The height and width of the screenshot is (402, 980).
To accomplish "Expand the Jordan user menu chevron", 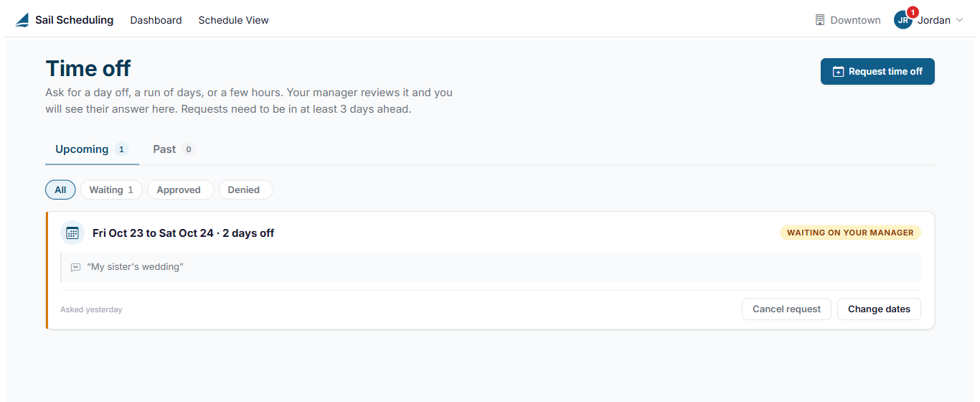I will [x=959, y=20].
